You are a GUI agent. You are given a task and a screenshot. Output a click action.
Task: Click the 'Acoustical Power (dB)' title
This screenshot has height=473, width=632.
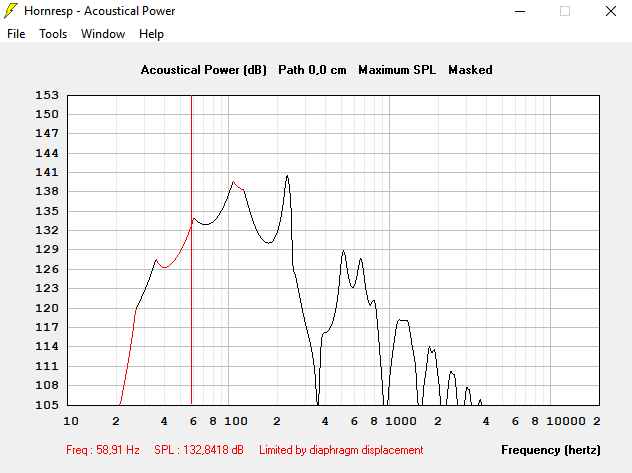[204, 70]
